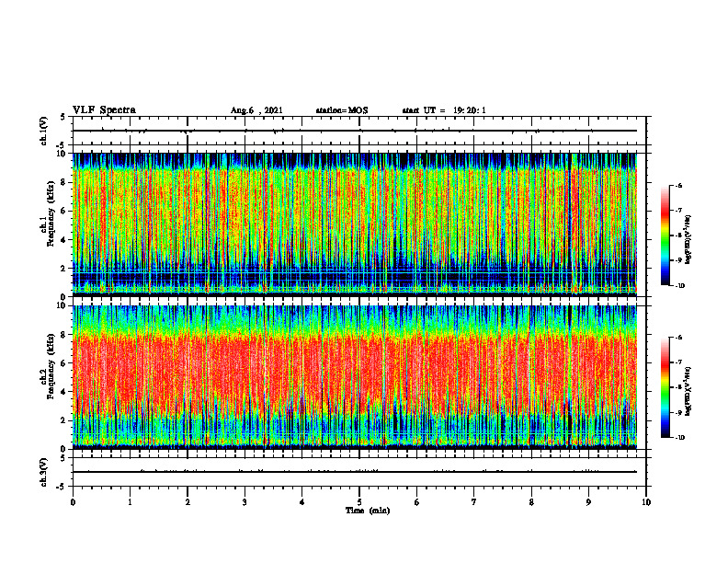This screenshot has height=563, width=728.
Task: Click time axis tick label "9"
Action: [x=588, y=502]
